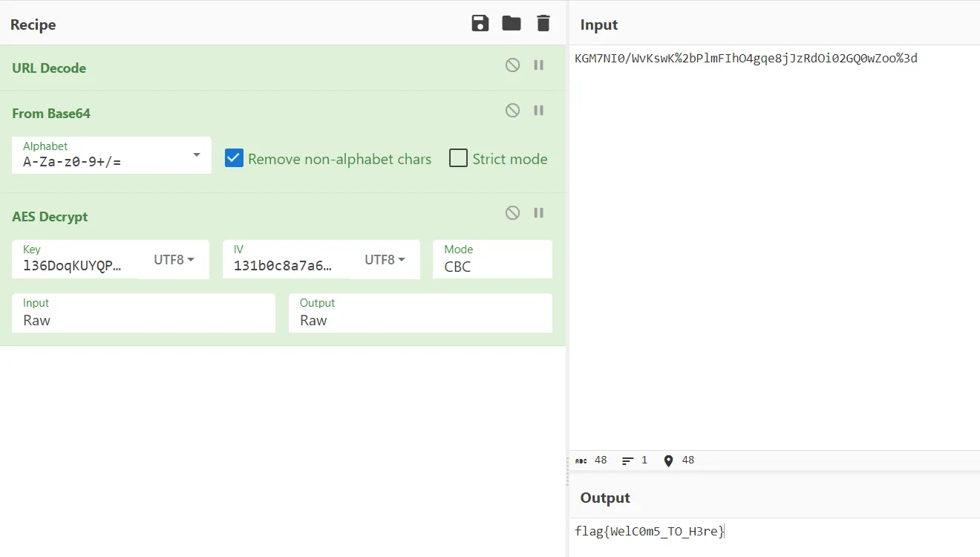
Task: Enable Strict mode checkbox
Action: coord(459,158)
